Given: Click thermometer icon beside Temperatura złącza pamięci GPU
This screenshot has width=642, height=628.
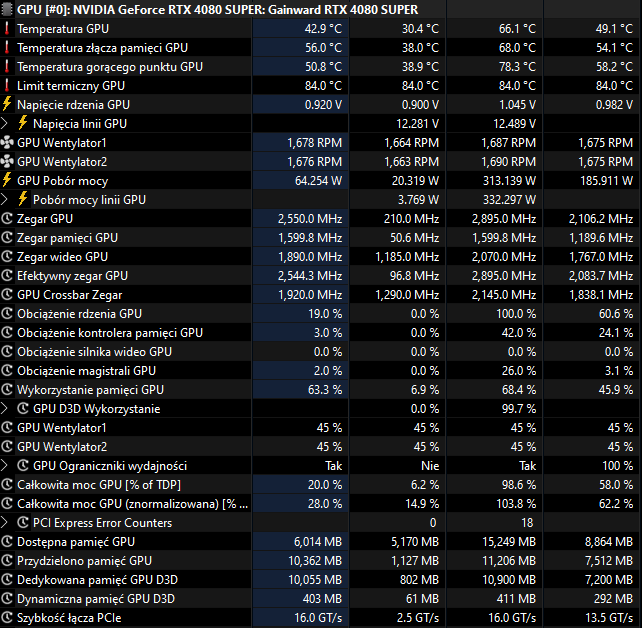Looking at the screenshot, I should tap(7, 47).
